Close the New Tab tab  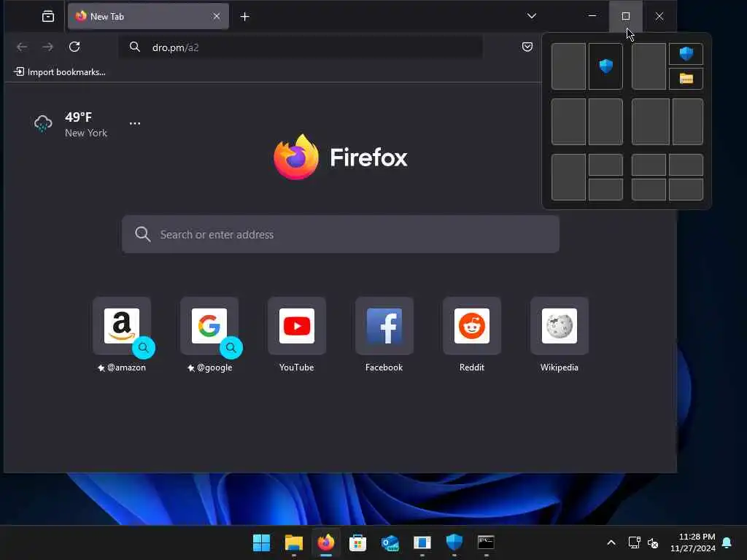[x=216, y=16]
